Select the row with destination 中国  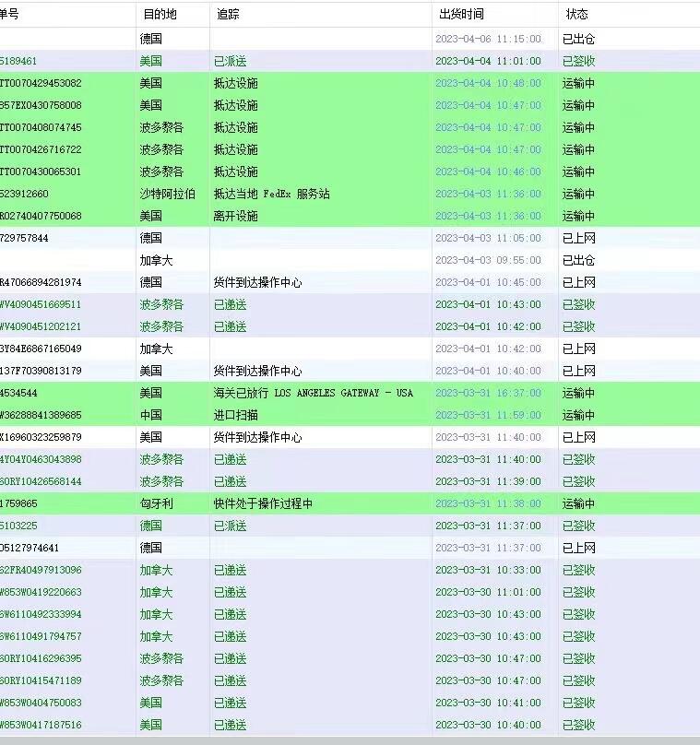click(150, 415)
